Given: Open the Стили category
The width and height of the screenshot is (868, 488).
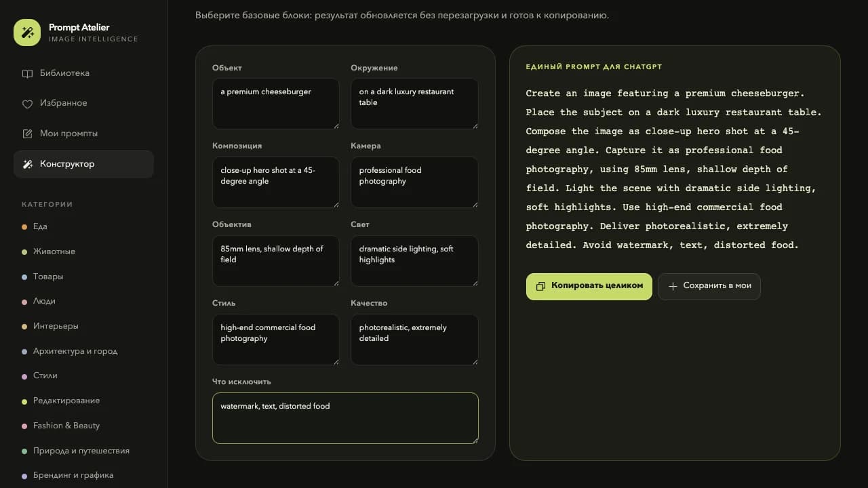Looking at the screenshot, I should tap(83, 375).
